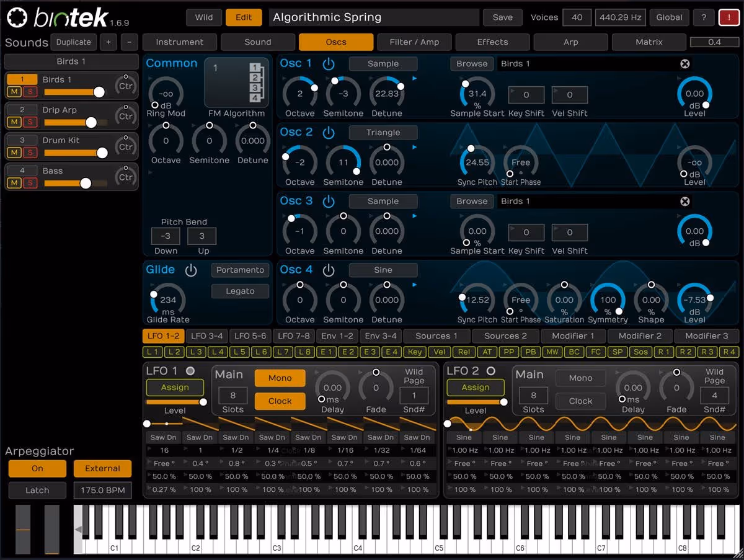Toggle Osc 3 power icon

tap(329, 202)
